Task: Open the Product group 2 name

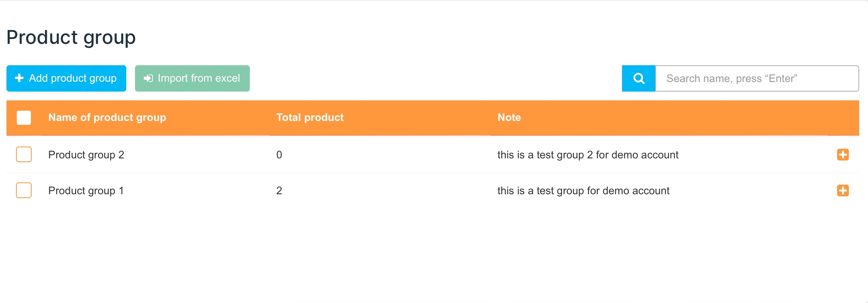Action: [86, 155]
